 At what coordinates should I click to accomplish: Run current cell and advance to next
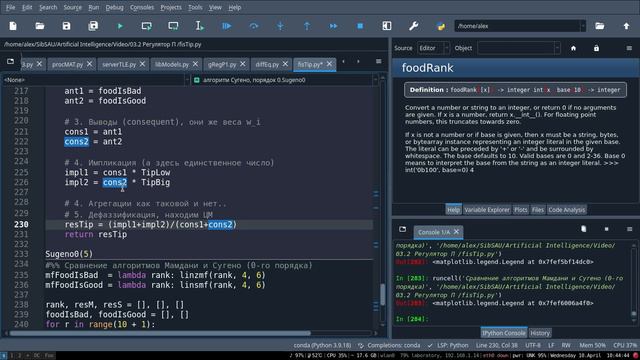pos(173,26)
